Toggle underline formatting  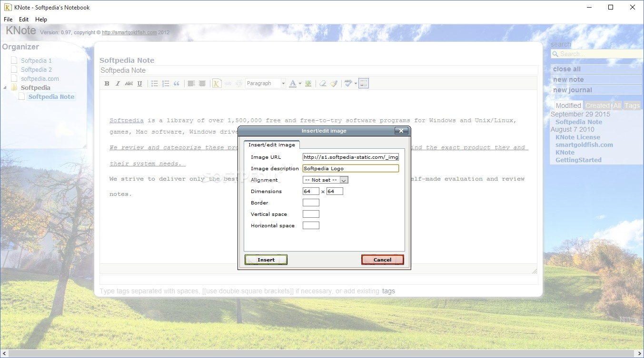pos(139,84)
